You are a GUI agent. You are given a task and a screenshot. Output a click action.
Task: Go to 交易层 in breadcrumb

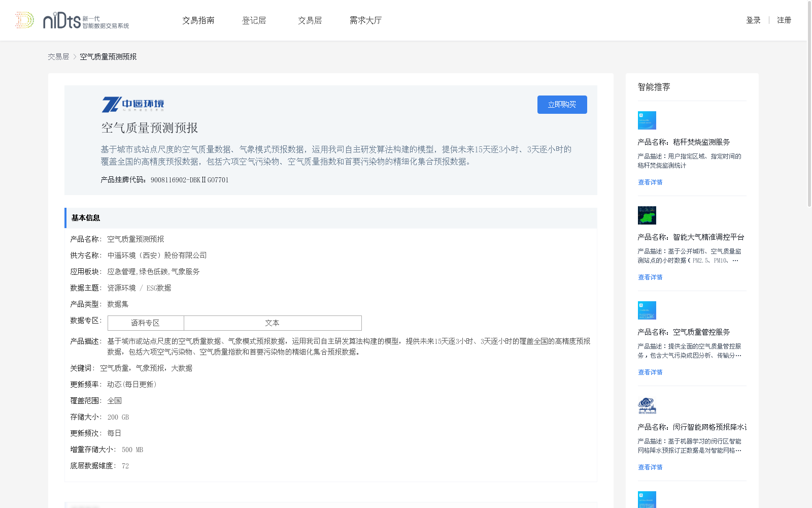[x=58, y=57]
